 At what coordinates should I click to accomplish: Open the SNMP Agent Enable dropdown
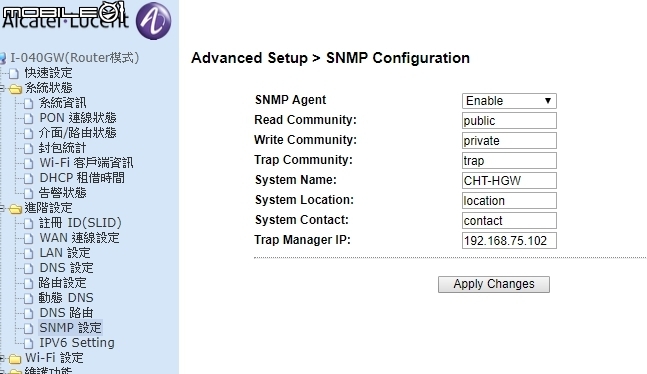point(509,101)
